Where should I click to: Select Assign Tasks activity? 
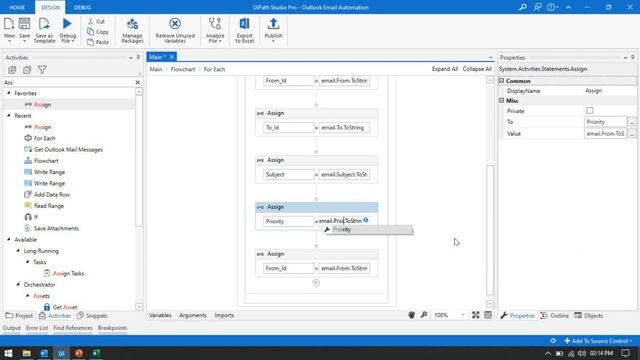(68, 273)
